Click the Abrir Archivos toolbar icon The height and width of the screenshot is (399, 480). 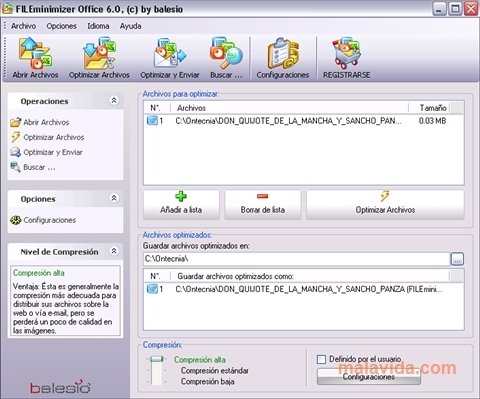coord(35,53)
